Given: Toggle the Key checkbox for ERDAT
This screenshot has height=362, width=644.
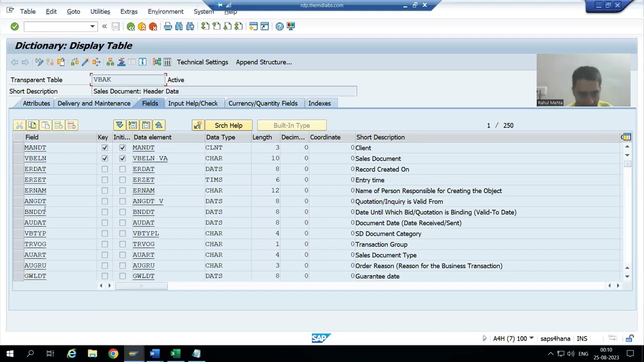Looking at the screenshot, I should pyautogui.click(x=105, y=169).
